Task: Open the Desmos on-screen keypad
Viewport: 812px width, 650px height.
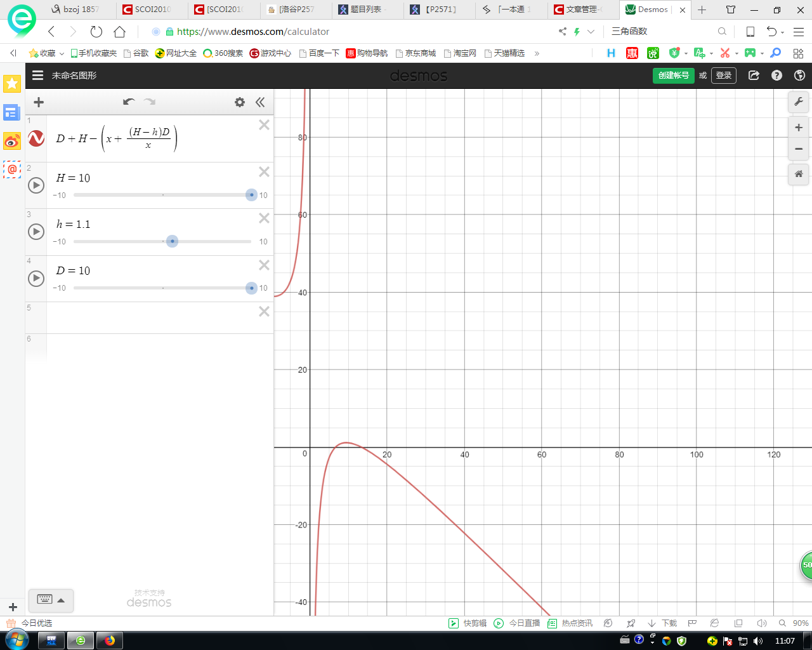Action: pos(51,600)
